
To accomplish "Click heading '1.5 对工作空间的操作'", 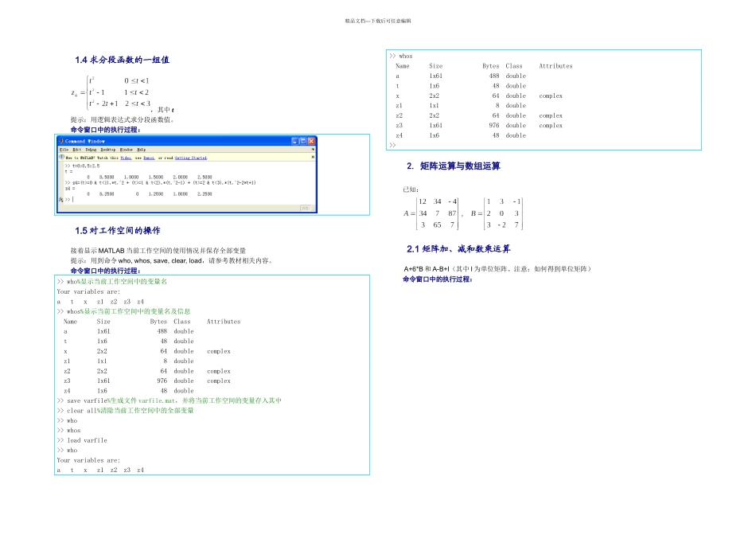I will point(118,231).
